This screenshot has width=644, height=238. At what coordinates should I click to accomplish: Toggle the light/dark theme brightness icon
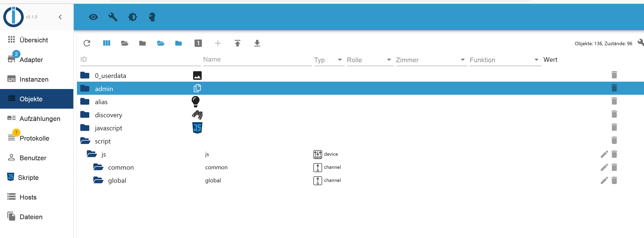pyautogui.click(x=132, y=17)
